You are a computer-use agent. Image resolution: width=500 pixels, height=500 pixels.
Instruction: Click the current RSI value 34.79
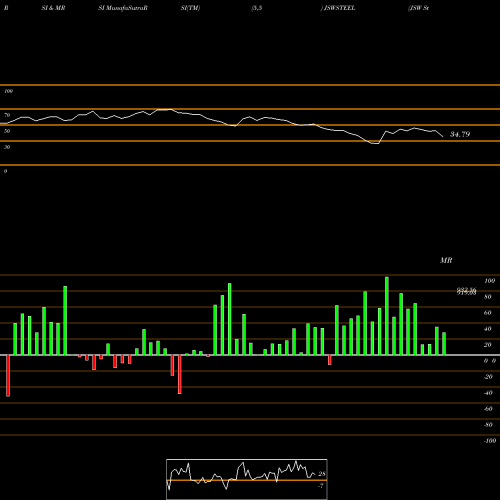pyautogui.click(x=460, y=134)
